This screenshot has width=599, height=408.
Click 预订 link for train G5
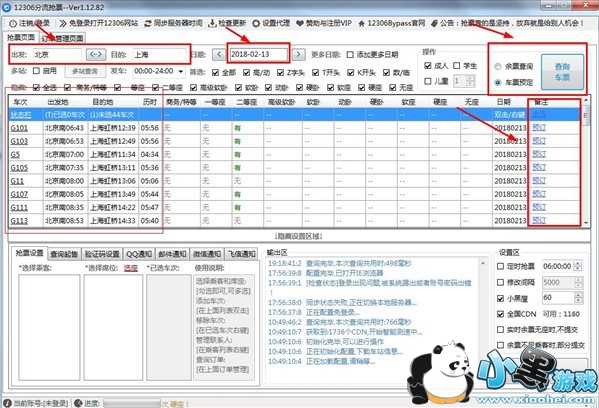[539, 154]
